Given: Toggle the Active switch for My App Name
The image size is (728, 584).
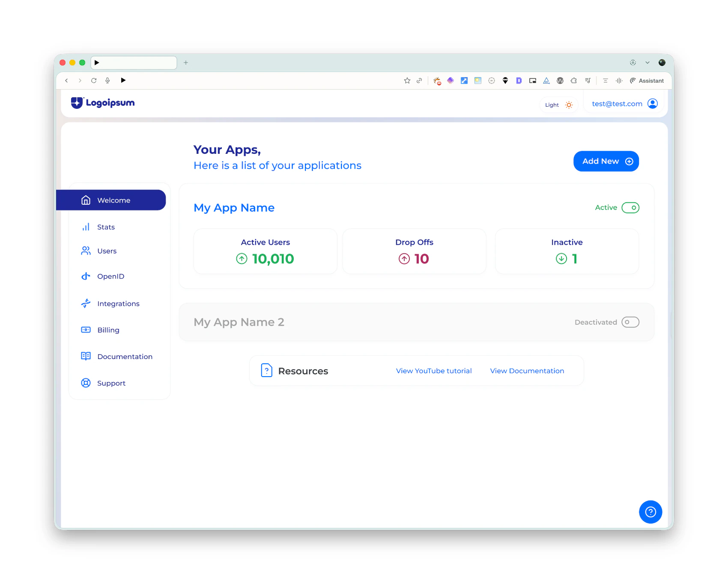Looking at the screenshot, I should pos(630,208).
